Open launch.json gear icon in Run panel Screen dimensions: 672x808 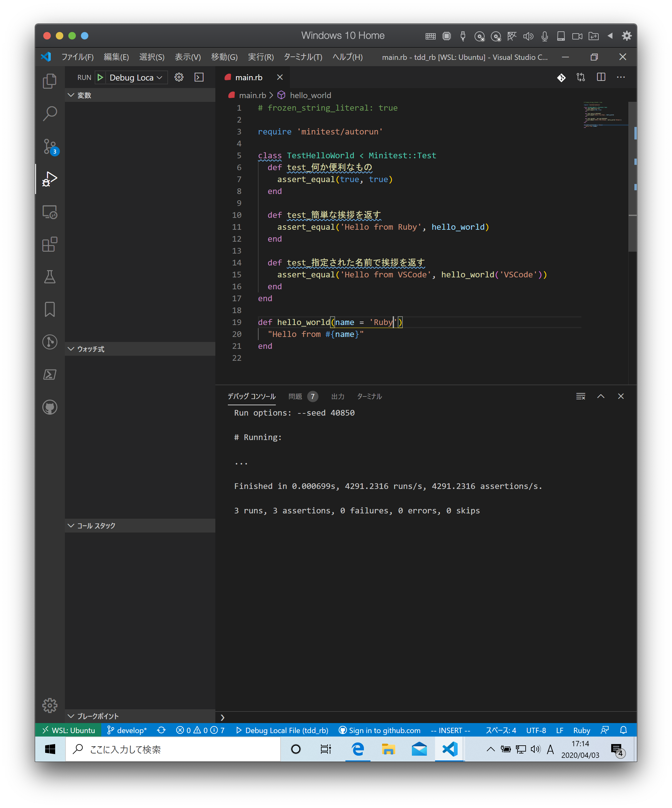[179, 77]
